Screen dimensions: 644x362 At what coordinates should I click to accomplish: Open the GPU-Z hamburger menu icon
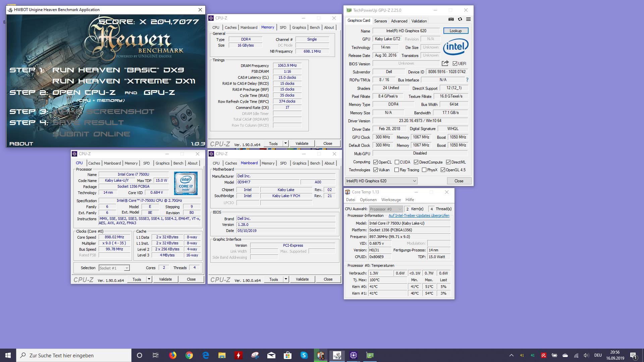point(468,19)
